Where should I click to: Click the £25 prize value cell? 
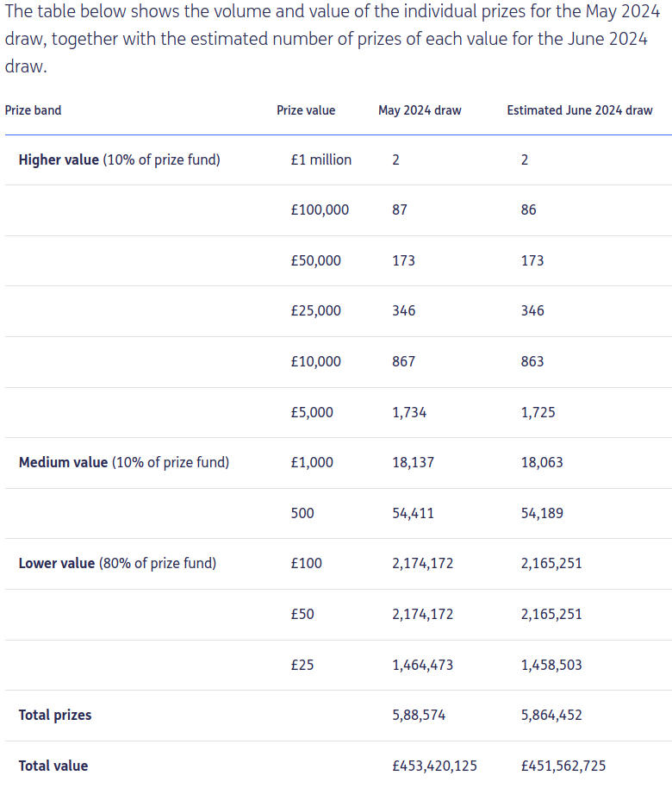[x=302, y=665]
